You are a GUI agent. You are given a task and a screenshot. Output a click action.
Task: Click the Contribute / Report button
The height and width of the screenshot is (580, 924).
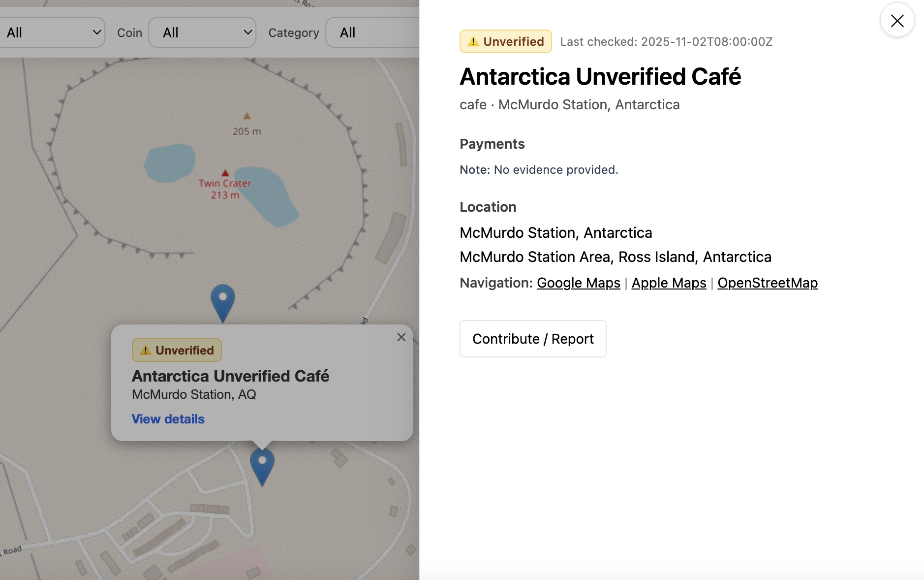[533, 339]
